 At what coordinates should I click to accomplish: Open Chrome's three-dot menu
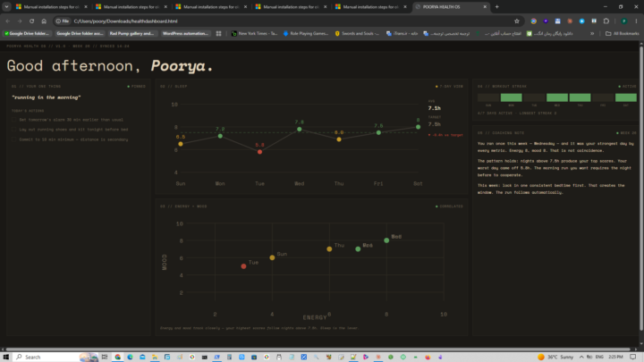pos(636,21)
